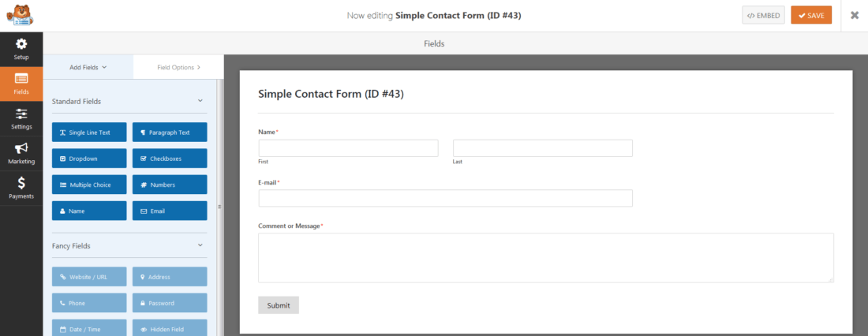The height and width of the screenshot is (336, 868).
Task: Click the Comment or Message textarea
Action: click(x=546, y=258)
